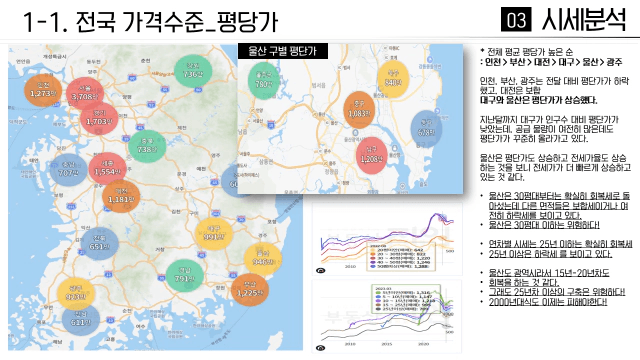Click the 03 section number badge
The height and width of the screenshot is (360, 640).
516,19
